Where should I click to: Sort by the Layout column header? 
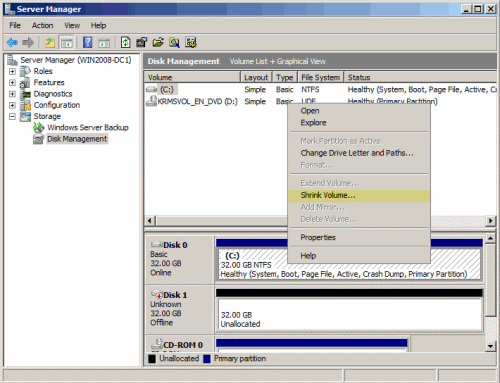point(256,77)
